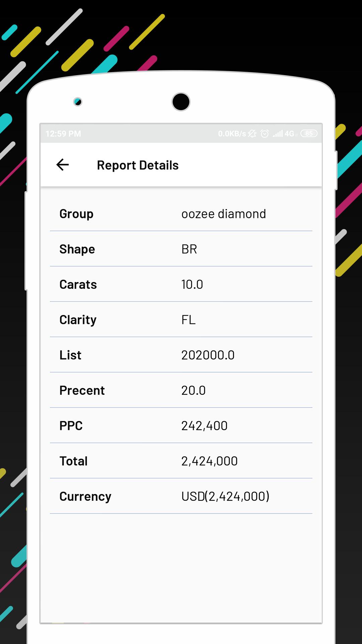
Task: Select the 242,400 PPC value
Action: (204, 426)
